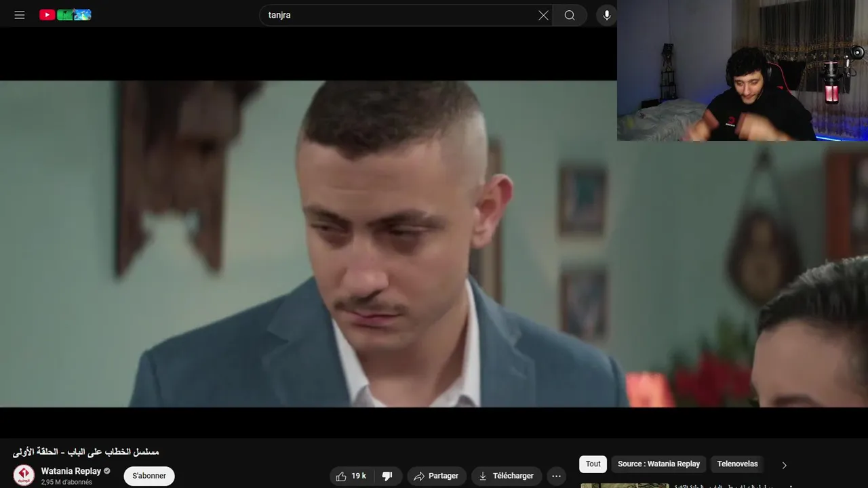Viewport: 868px width, 488px height.
Task: Subscribe with the S'abonner button
Action: pyautogui.click(x=149, y=476)
